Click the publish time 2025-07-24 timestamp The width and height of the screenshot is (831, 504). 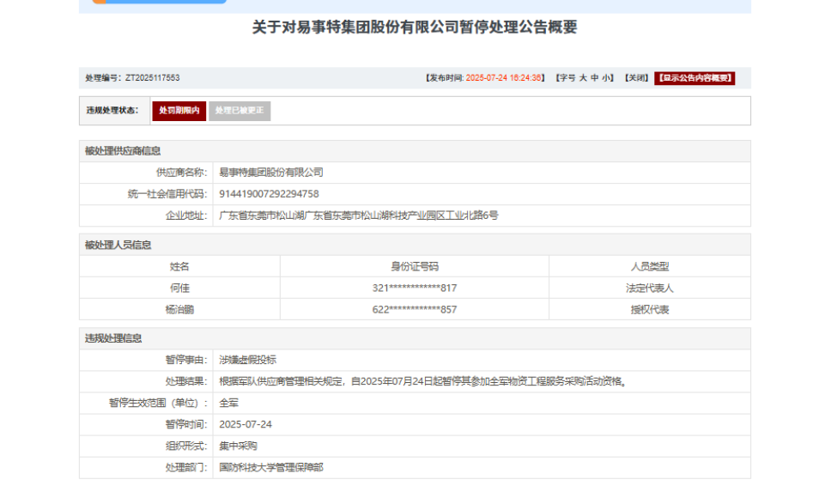pyautogui.click(x=503, y=78)
